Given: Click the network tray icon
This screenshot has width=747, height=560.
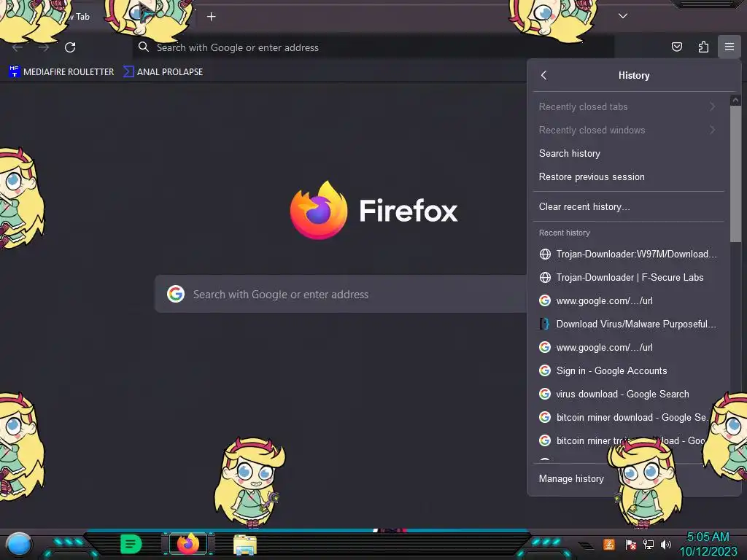Looking at the screenshot, I should coord(648,544).
